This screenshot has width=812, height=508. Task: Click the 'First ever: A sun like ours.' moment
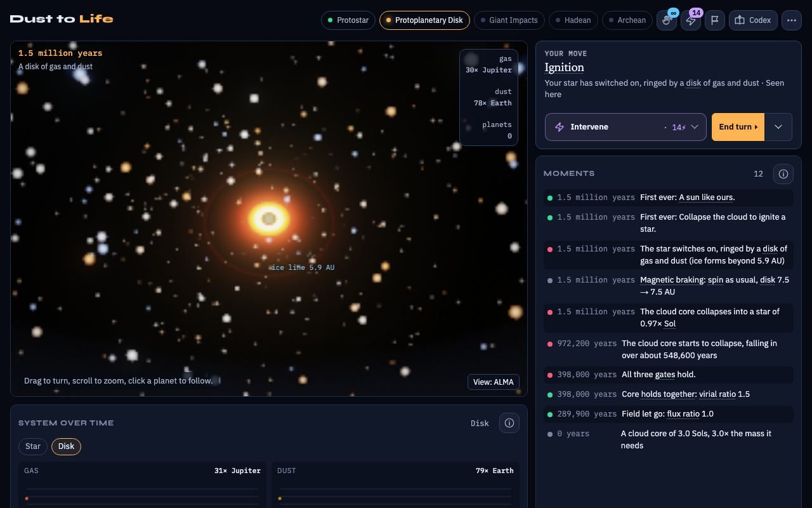[x=669, y=197]
